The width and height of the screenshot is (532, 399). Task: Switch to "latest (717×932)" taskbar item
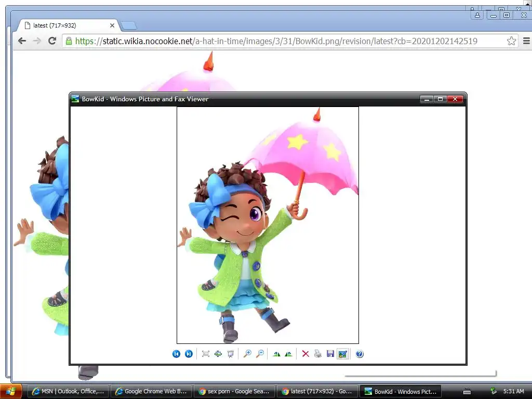tap(317, 391)
